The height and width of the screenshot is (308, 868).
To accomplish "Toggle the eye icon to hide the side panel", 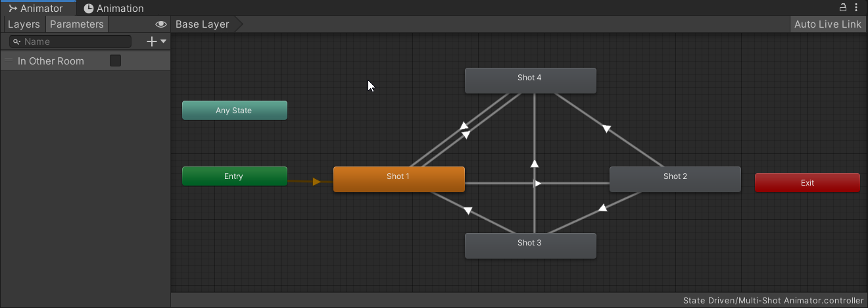I will coord(160,24).
